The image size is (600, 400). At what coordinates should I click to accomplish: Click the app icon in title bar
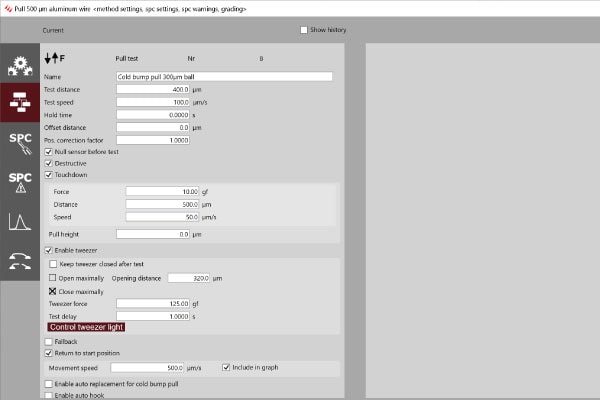pyautogui.click(x=7, y=8)
